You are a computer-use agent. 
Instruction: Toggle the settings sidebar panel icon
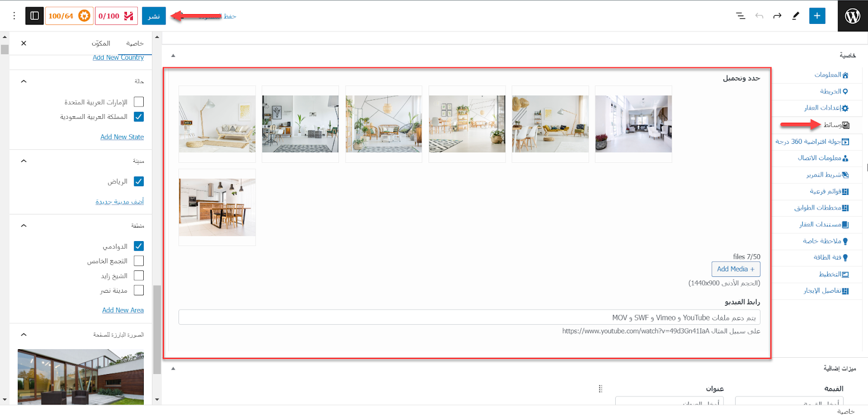tap(35, 16)
